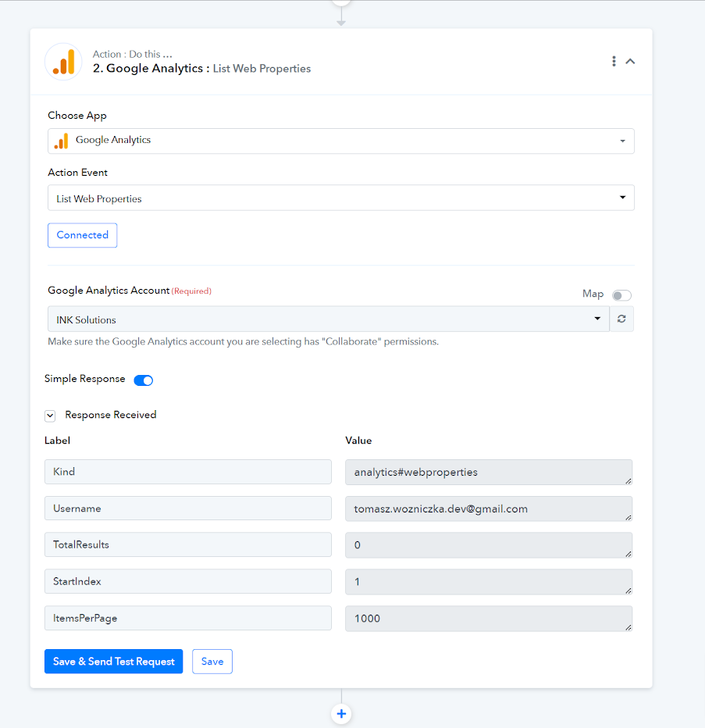Screen dimensions: 705x728
Task: Click the List Web Properties header title
Action: coord(262,69)
